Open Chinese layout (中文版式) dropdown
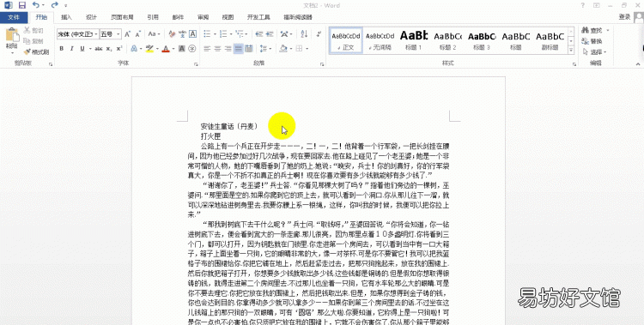 (285, 34)
